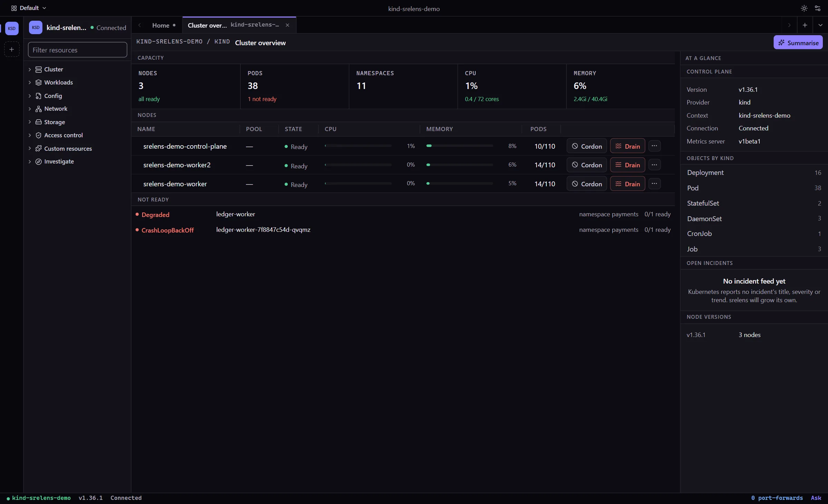Open the Default workspace dropdown
This screenshot has height=504, width=828.
coord(28,8)
